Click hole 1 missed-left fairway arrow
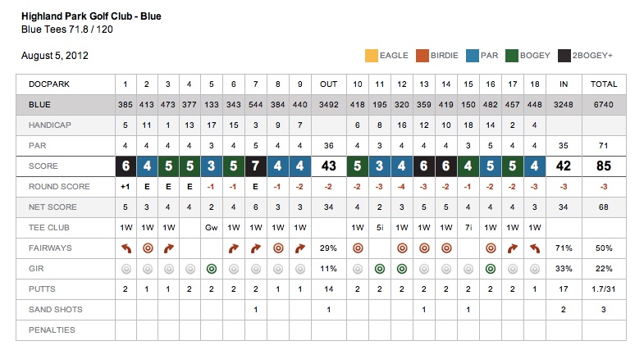The width and height of the screenshot is (644, 350). click(x=126, y=247)
